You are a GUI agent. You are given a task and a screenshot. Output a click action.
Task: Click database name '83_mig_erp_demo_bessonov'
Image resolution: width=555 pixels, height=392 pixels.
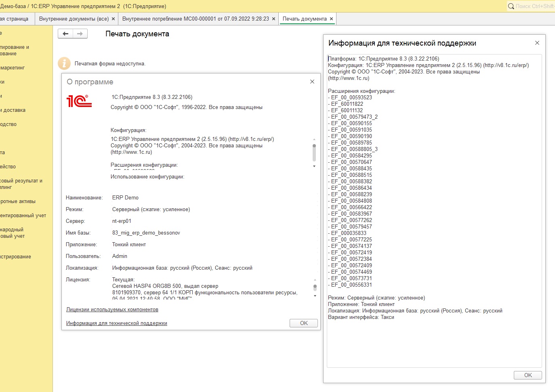coord(146,233)
